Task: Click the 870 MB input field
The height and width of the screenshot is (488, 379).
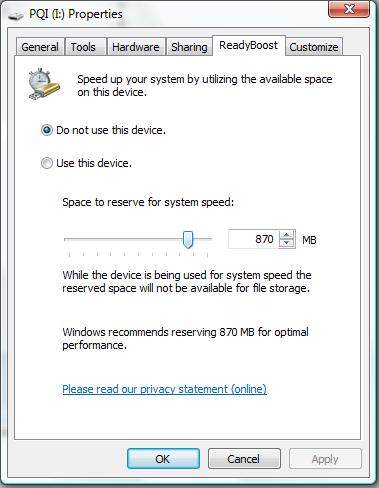Action: [x=253, y=239]
